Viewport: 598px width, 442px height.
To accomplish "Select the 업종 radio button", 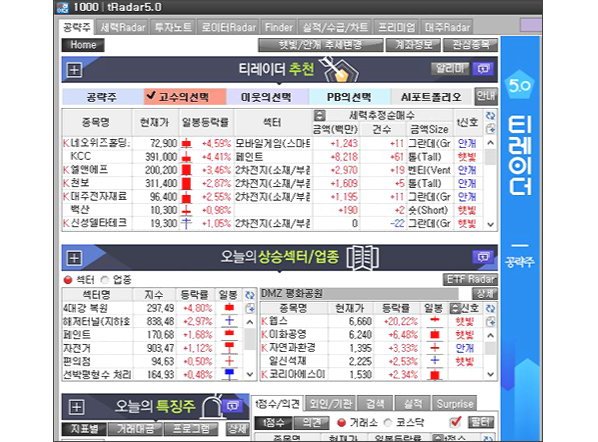I will click(x=105, y=280).
